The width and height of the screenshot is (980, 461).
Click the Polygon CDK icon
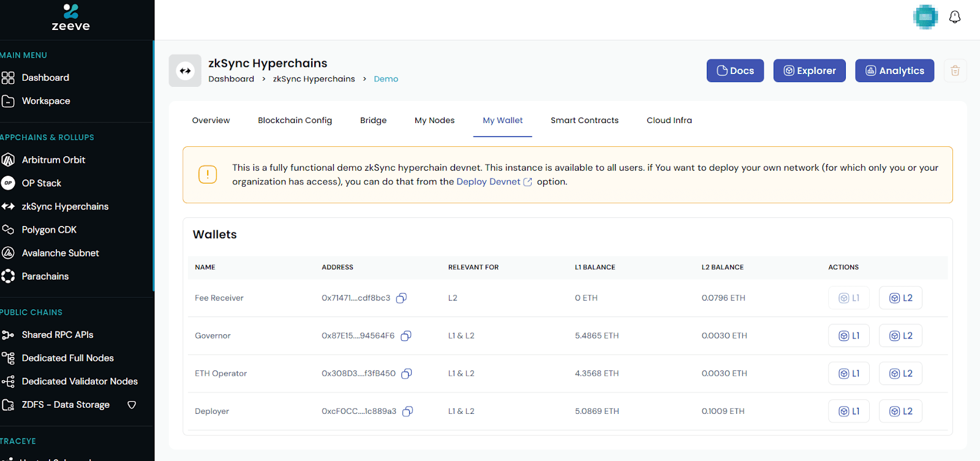[8, 230]
